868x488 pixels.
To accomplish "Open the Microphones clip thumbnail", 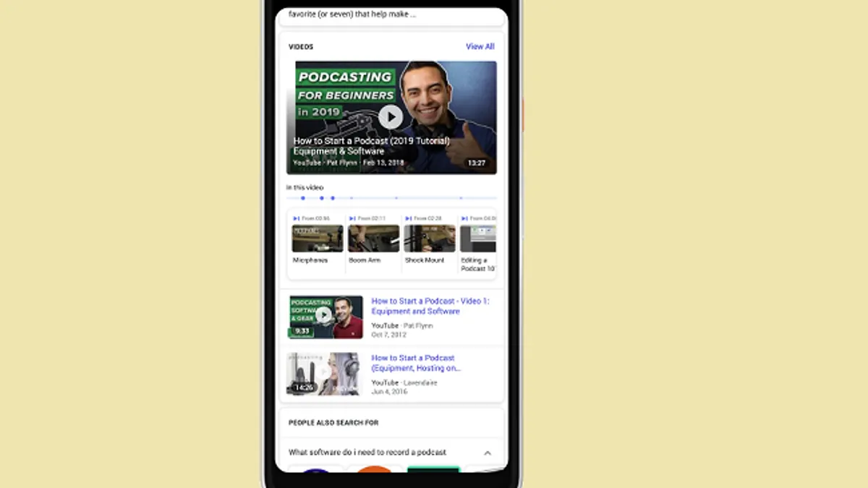I will click(318, 239).
